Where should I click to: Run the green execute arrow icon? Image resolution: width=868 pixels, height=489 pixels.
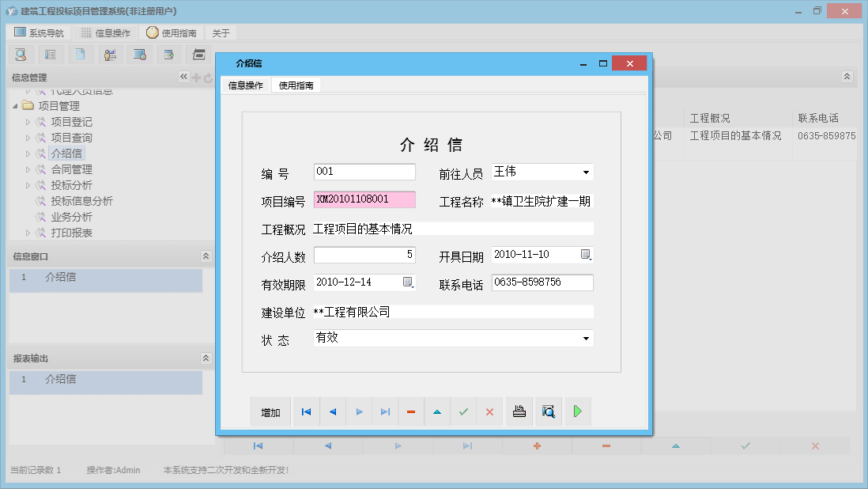[x=577, y=411]
